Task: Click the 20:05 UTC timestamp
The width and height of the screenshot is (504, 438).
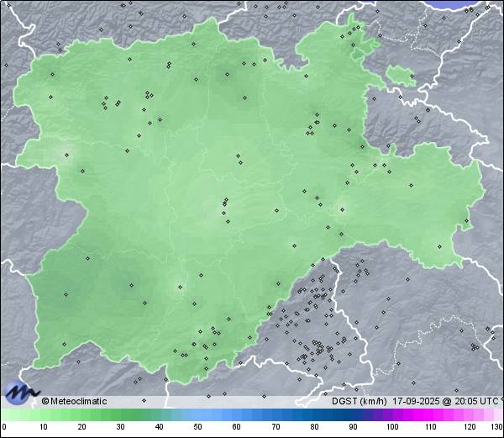Action: point(475,401)
